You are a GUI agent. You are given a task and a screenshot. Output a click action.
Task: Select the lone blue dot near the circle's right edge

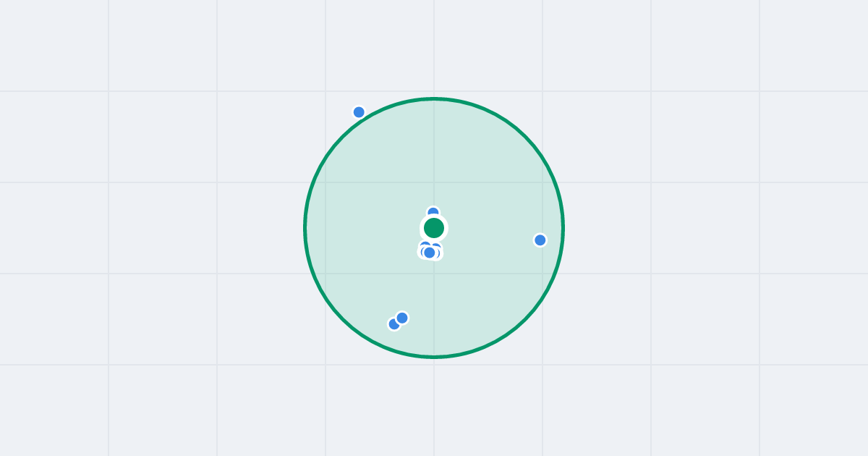[x=540, y=240]
